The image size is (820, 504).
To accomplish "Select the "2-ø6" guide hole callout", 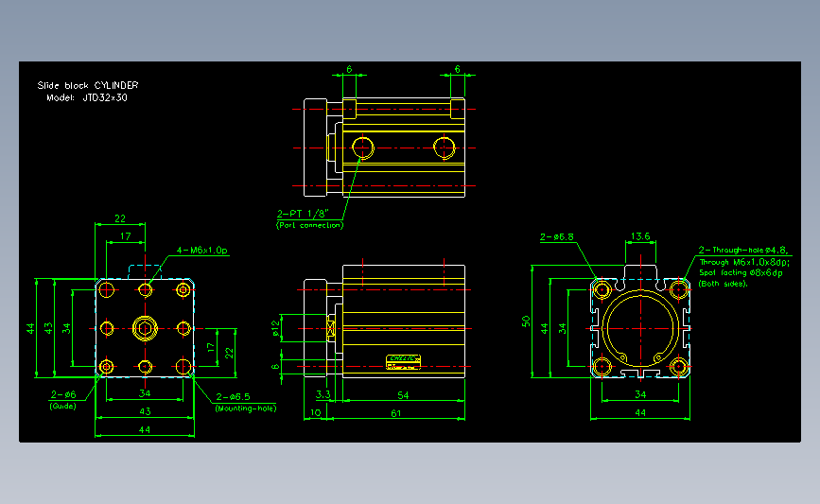I will (x=63, y=394).
